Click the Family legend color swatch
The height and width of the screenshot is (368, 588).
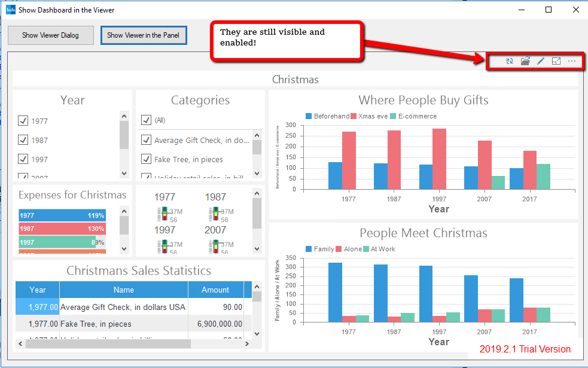(309, 249)
